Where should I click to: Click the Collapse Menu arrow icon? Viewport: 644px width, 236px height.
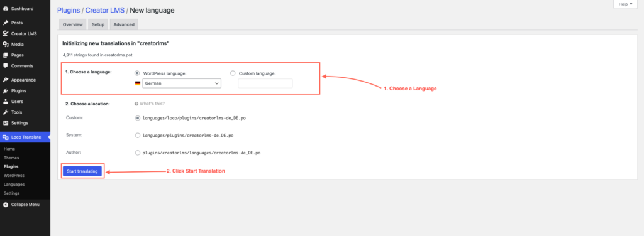[x=6, y=205]
